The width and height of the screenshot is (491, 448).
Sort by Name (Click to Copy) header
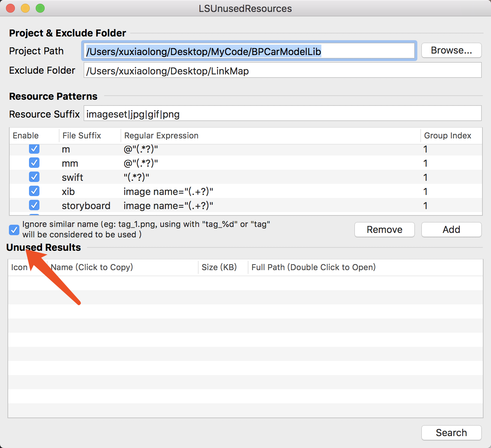[x=123, y=268]
